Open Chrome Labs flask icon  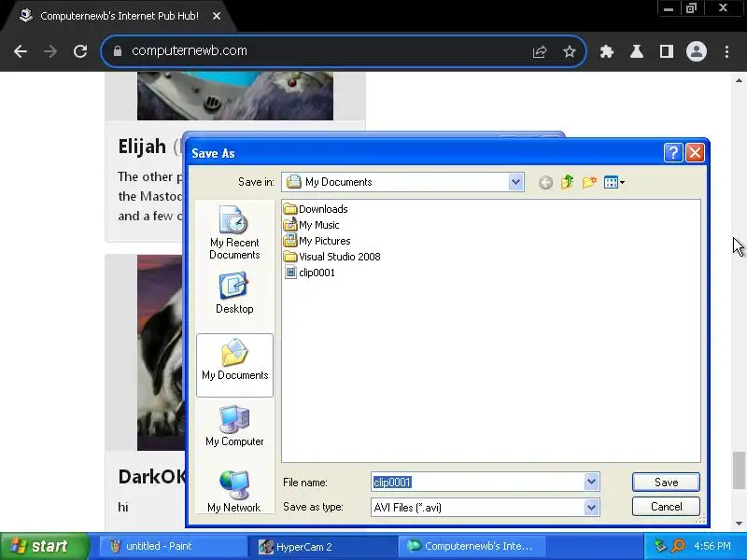click(x=637, y=51)
